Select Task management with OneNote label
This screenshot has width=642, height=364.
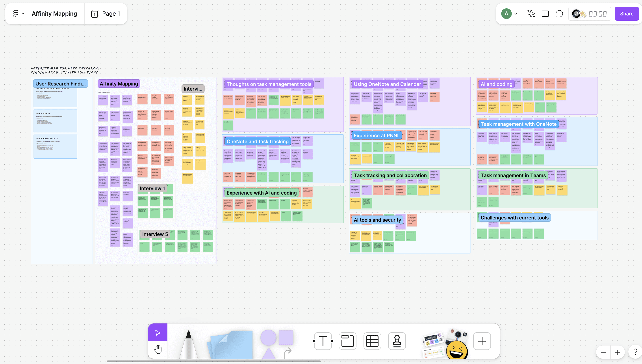(x=519, y=124)
